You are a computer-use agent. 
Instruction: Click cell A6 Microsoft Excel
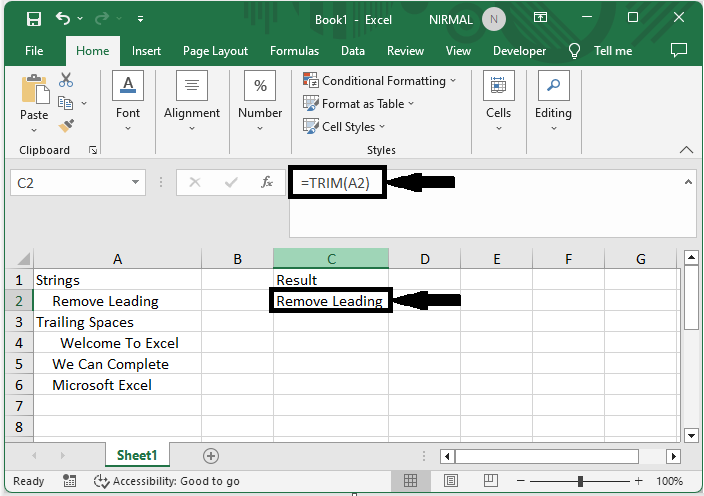point(117,385)
